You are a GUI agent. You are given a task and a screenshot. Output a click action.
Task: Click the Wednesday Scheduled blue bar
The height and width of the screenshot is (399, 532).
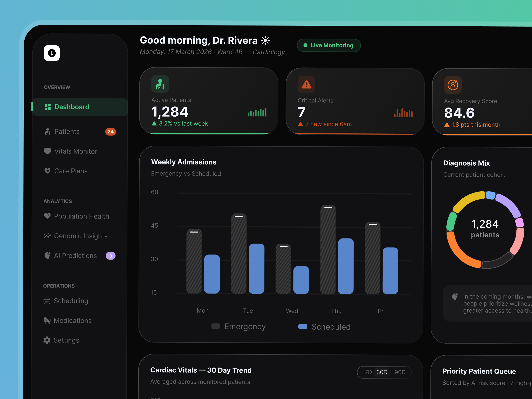pos(301,280)
